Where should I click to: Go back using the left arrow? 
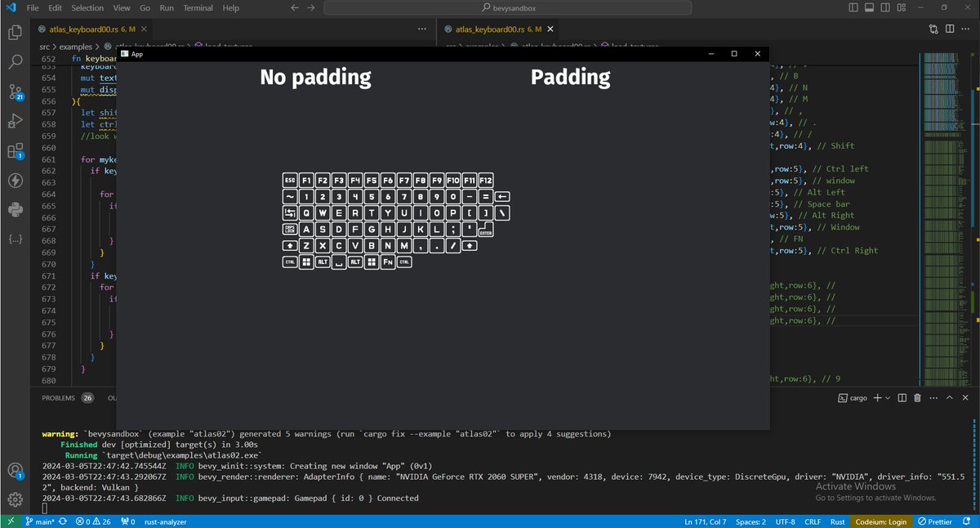click(x=294, y=7)
